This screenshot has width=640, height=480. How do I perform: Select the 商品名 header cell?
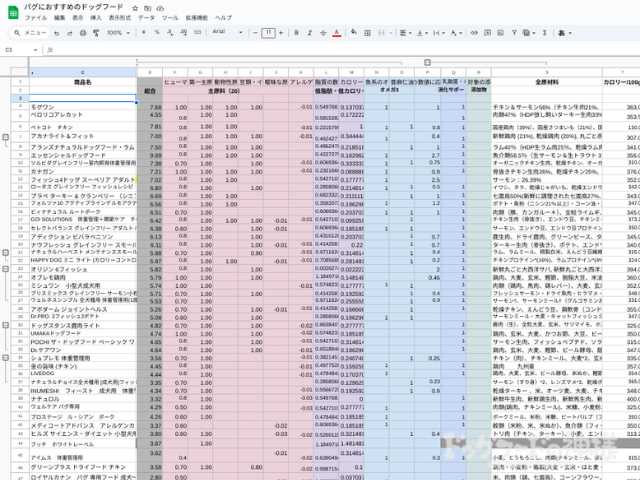(x=83, y=82)
